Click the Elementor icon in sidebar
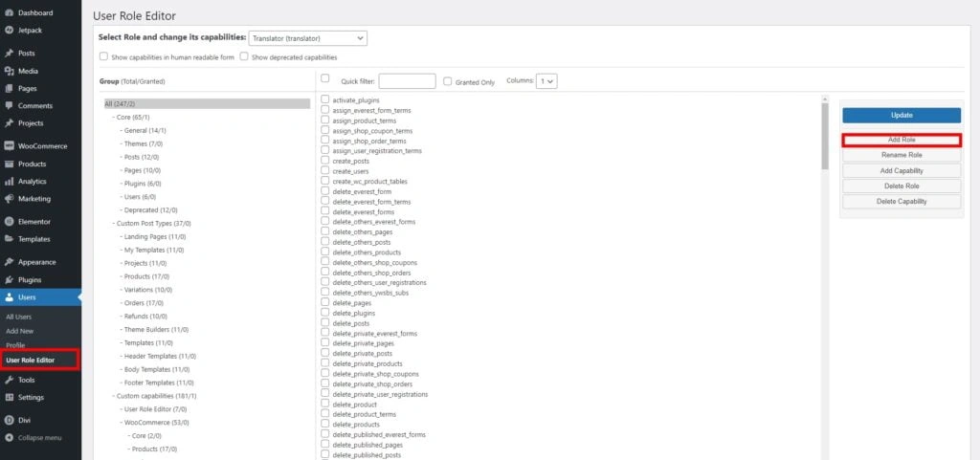Viewport: 980px width, 460px height. [x=9, y=222]
